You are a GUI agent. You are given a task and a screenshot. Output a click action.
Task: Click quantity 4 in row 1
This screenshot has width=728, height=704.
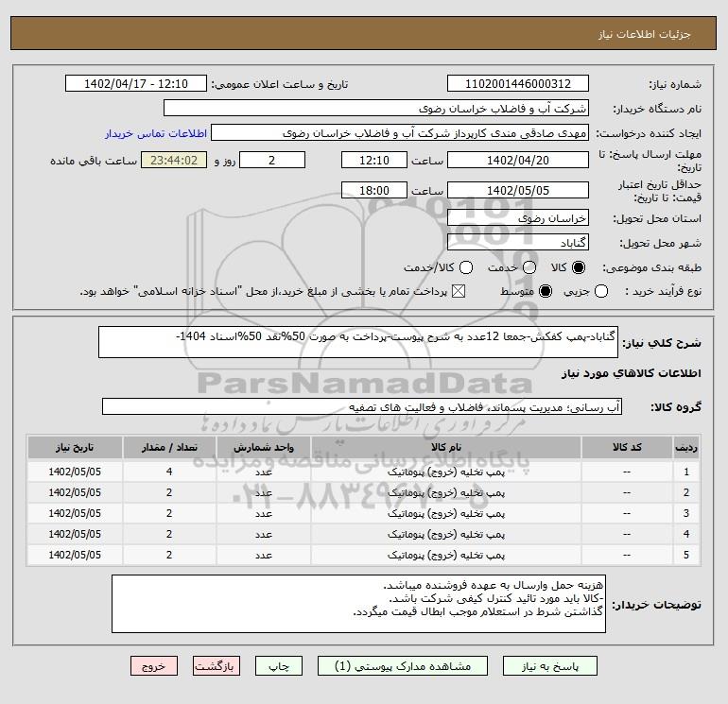tap(169, 472)
